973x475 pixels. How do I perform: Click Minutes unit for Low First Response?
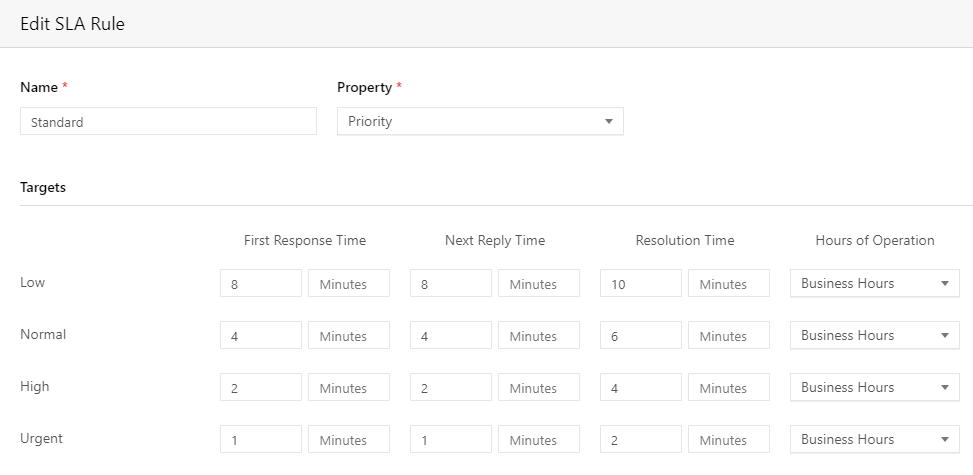click(348, 284)
